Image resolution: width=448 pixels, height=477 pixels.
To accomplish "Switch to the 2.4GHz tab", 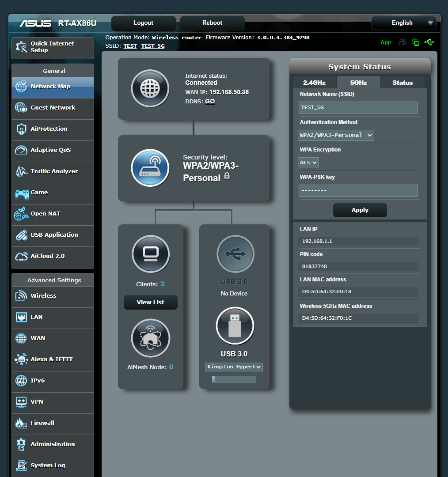I will point(314,82).
